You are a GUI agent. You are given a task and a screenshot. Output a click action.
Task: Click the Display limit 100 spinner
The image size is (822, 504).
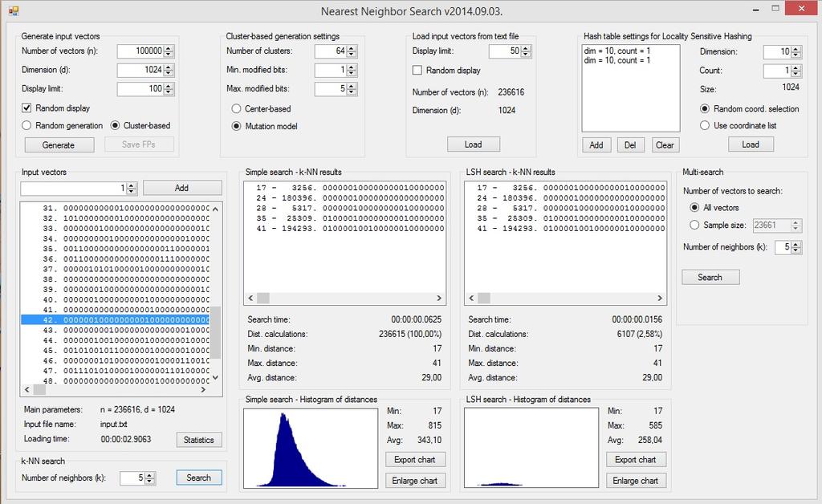[x=169, y=89]
